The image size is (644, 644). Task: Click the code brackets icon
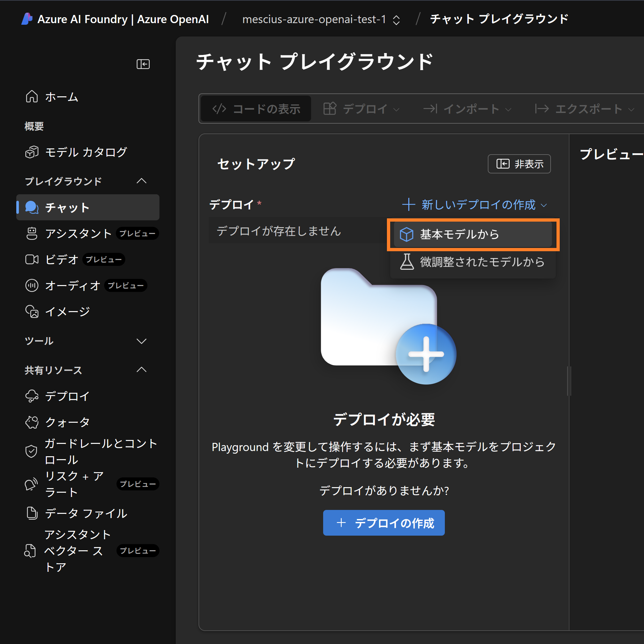(x=219, y=109)
